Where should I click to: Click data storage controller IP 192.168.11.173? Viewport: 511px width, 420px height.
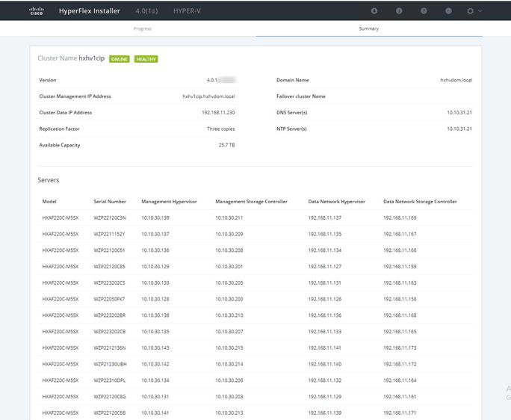pos(400,348)
